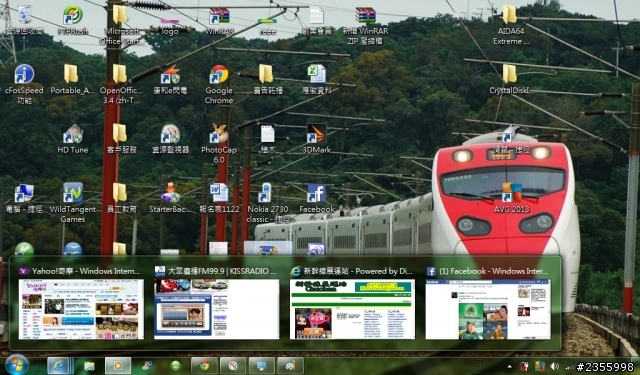Viewport: 640px width, 375px height.
Task: Launch the StarterBac... shortcut
Action: (170, 193)
